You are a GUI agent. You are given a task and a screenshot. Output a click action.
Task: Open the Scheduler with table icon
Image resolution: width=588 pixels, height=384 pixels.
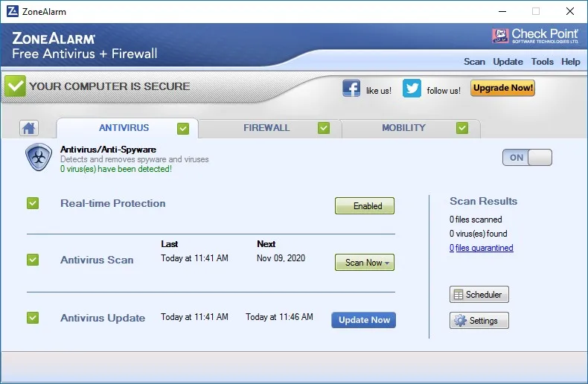(479, 295)
